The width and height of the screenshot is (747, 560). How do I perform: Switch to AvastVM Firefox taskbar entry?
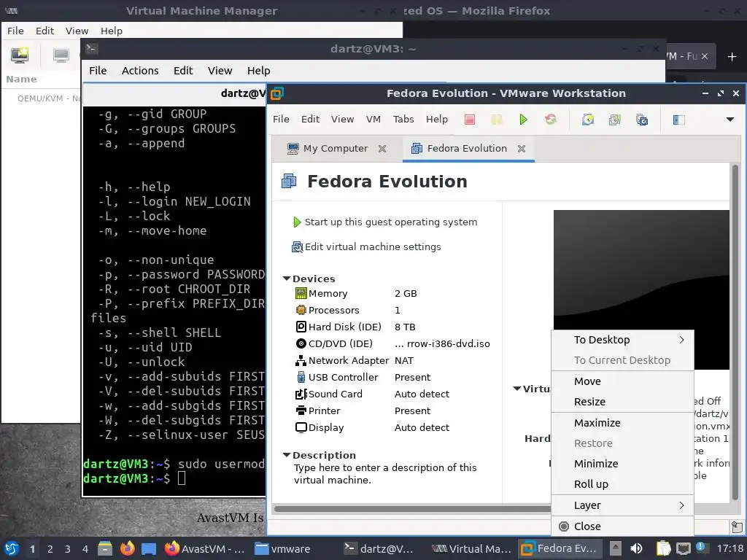click(205, 548)
